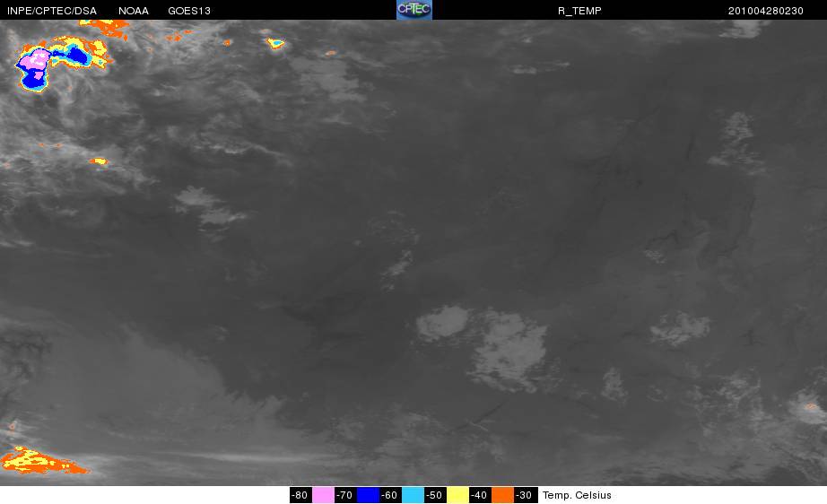Select the dark blue -70 to -60 swatch

tap(368, 495)
